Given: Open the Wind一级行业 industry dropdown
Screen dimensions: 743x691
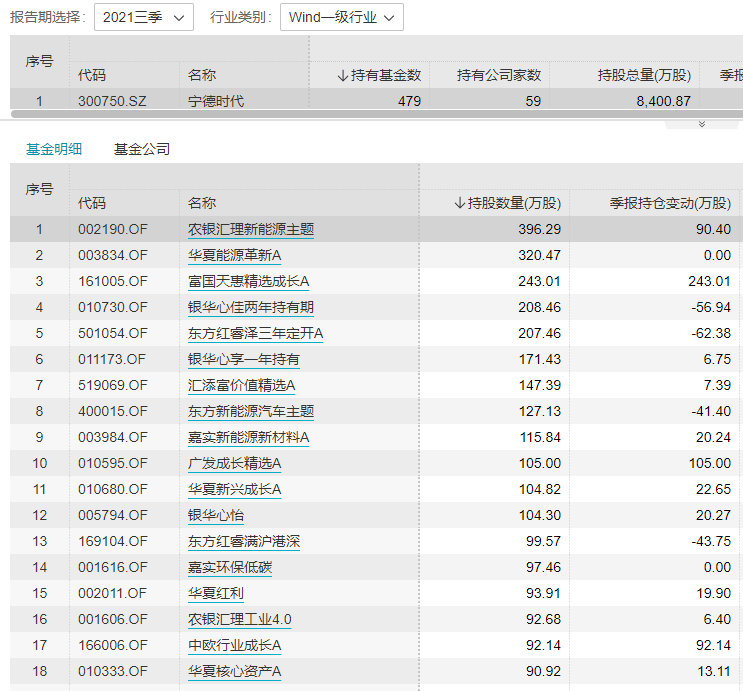Looking at the screenshot, I should 342,17.
